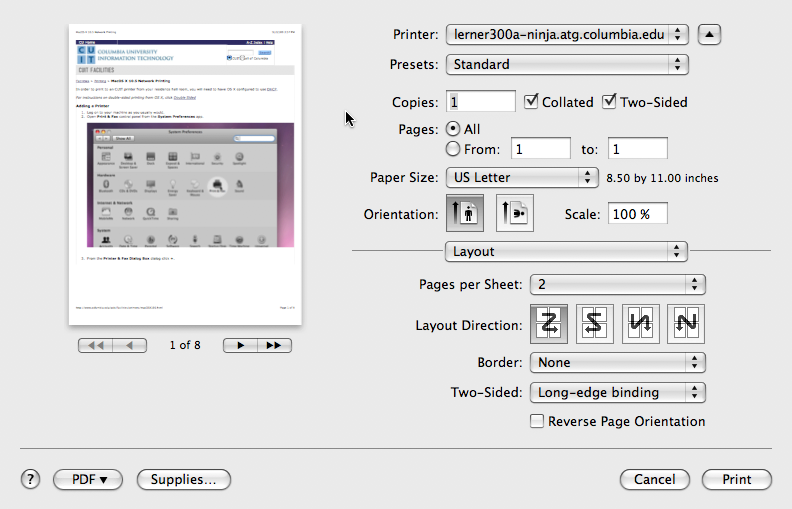The image size is (792, 509).
Task: Click the Supplies button
Action: (184, 479)
